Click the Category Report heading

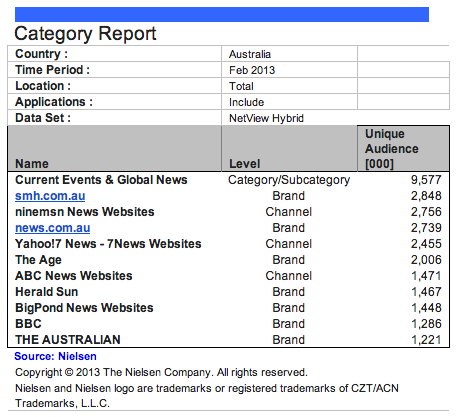point(85,34)
